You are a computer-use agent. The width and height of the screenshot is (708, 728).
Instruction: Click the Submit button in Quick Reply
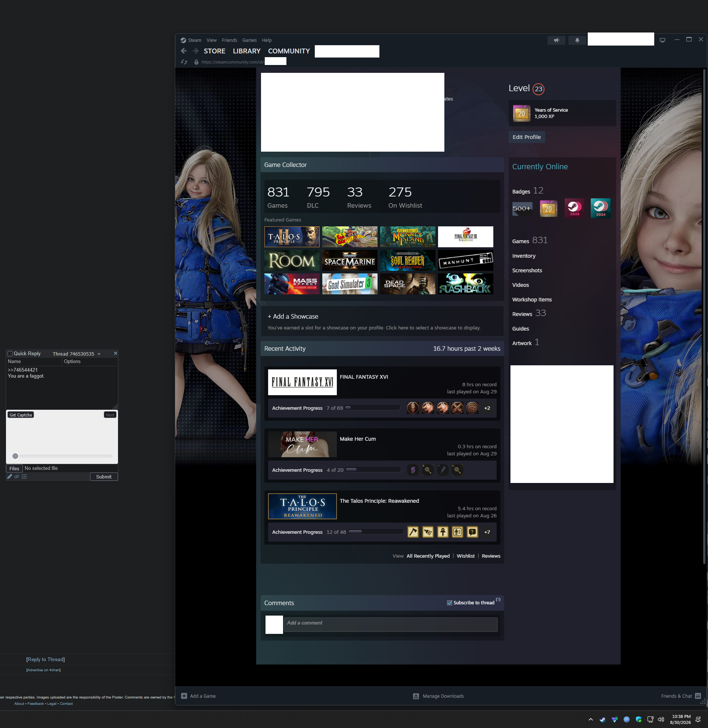point(104,477)
